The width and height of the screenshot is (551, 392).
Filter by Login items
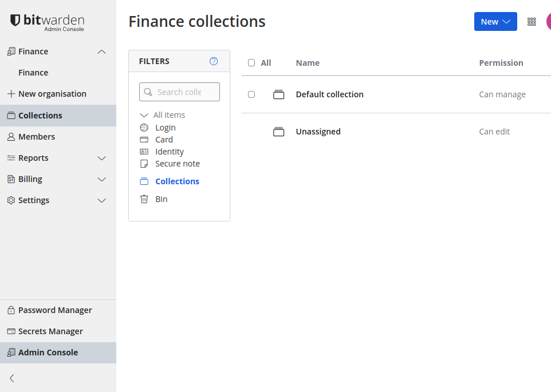click(x=166, y=128)
